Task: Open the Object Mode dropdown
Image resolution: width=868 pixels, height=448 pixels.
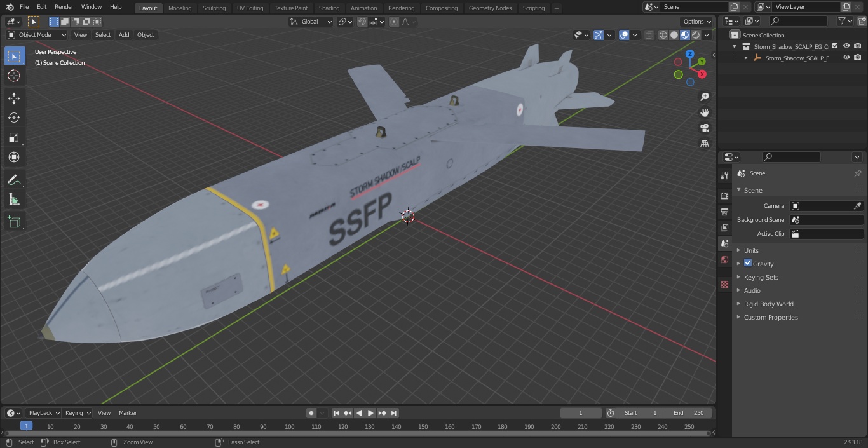Action: tap(37, 35)
